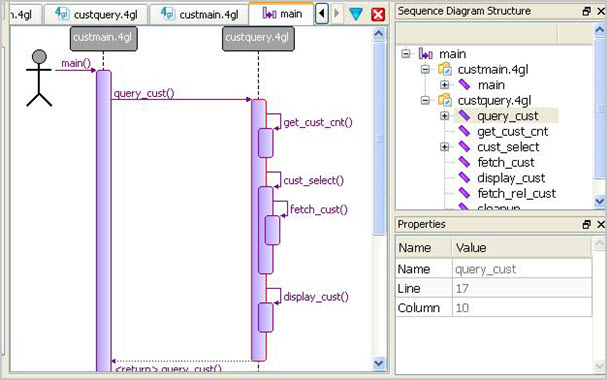Click diagram scrollbar down arrow
The width and height of the screenshot is (607, 380).
tap(379, 363)
